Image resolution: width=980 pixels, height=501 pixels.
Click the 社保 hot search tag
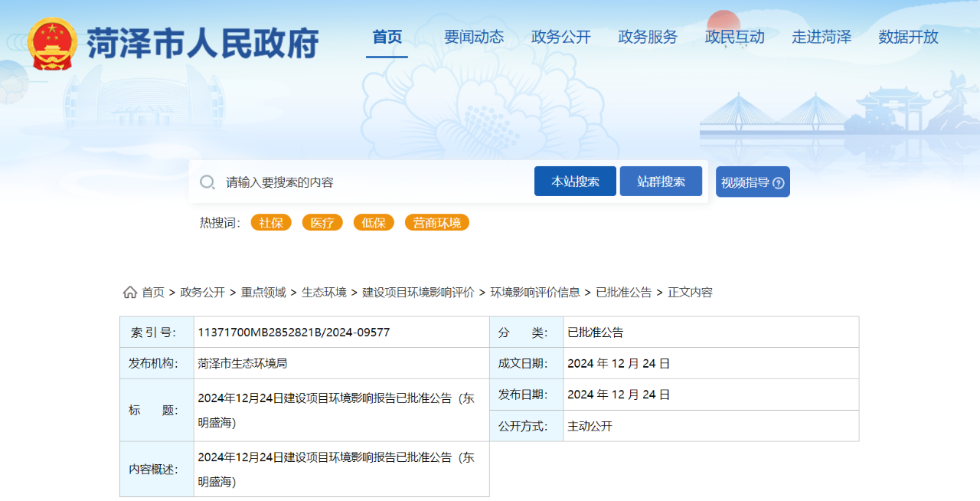[271, 223]
